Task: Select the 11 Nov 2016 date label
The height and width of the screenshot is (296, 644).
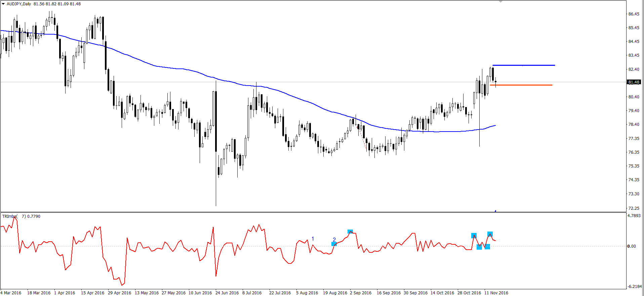Action: coord(496,293)
